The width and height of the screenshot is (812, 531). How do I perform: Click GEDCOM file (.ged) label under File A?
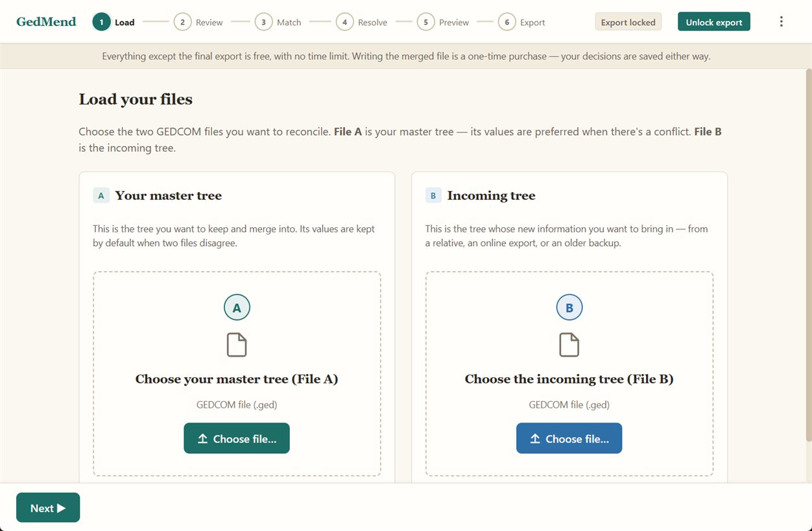tap(237, 404)
